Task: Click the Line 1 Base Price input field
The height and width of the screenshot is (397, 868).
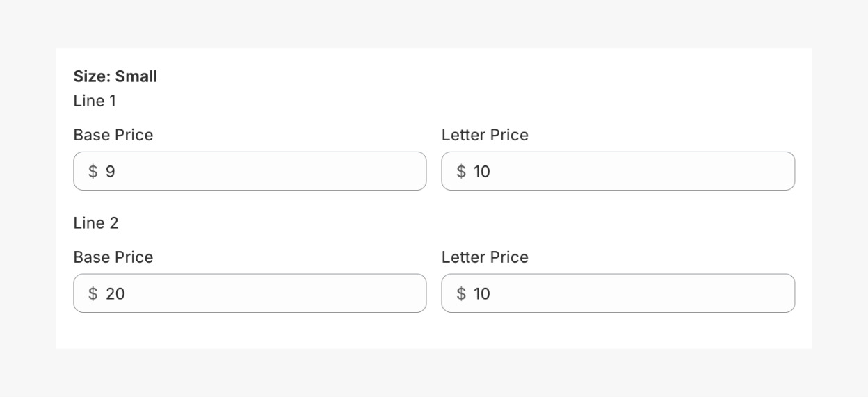Action: pos(264,171)
